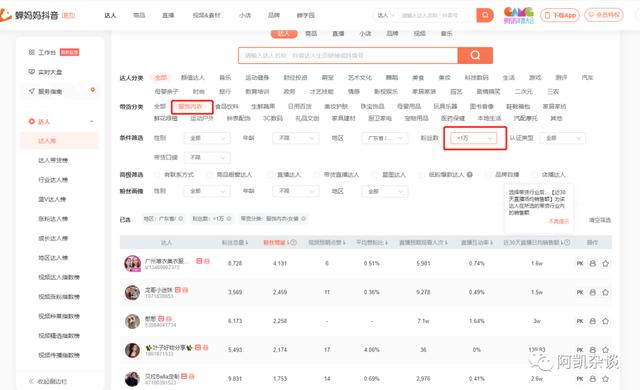The width and height of the screenshot is (640, 390).
Task: Switch to the 直播 search tab
Action: pyautogui.click(x=338, y=33)
